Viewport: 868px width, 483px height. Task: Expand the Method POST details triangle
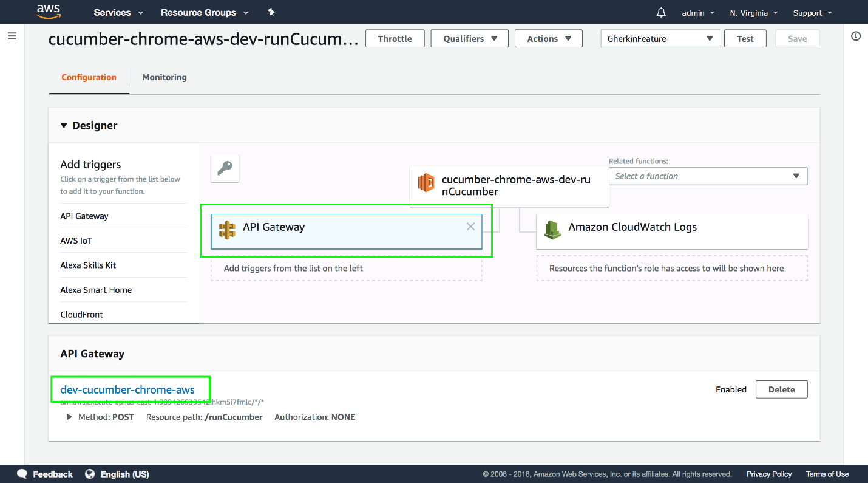(x=70, y=417)
